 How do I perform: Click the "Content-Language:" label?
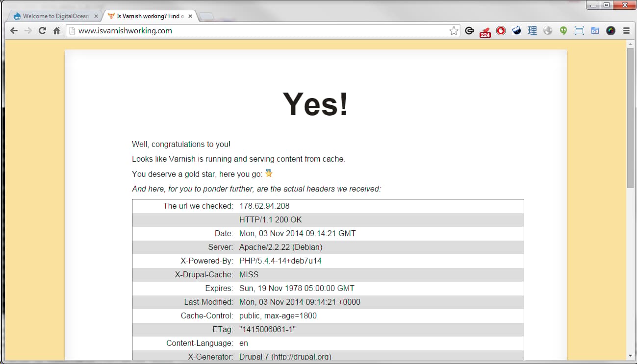pyautogui.click(x=200, y=343)
